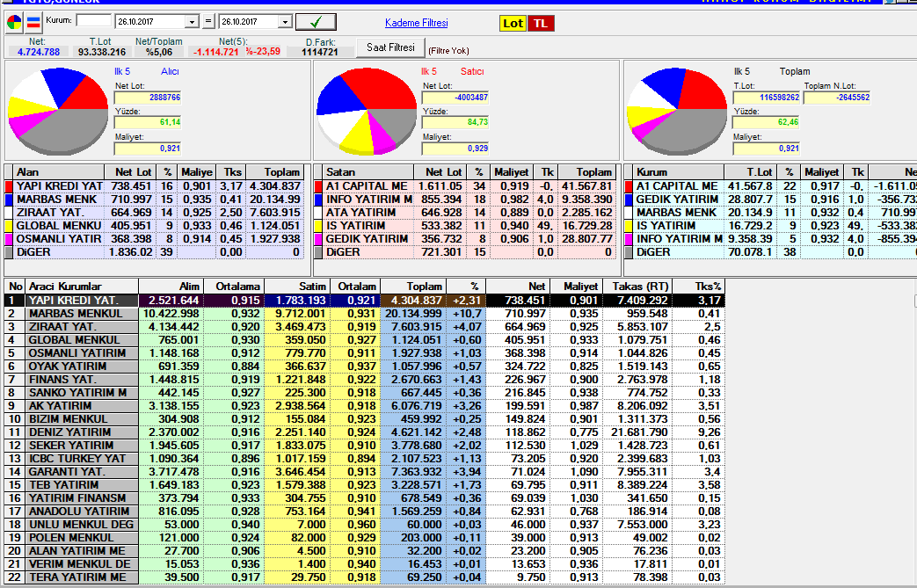This screenshot has height=588, width=917.
Task: Click blue swatch beside INFO YATIRIM M seller
Action: pos(319,200)
